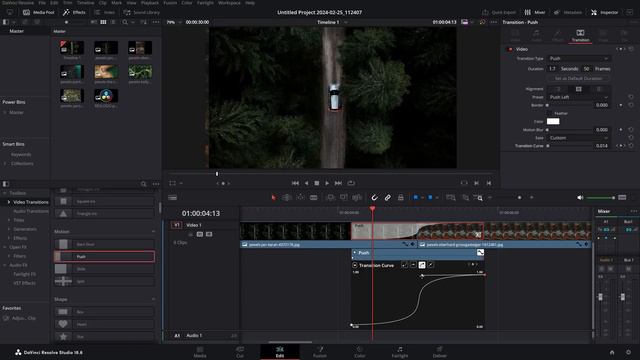Toggle the Feather checkbox
640x360 pixels.
549,113
